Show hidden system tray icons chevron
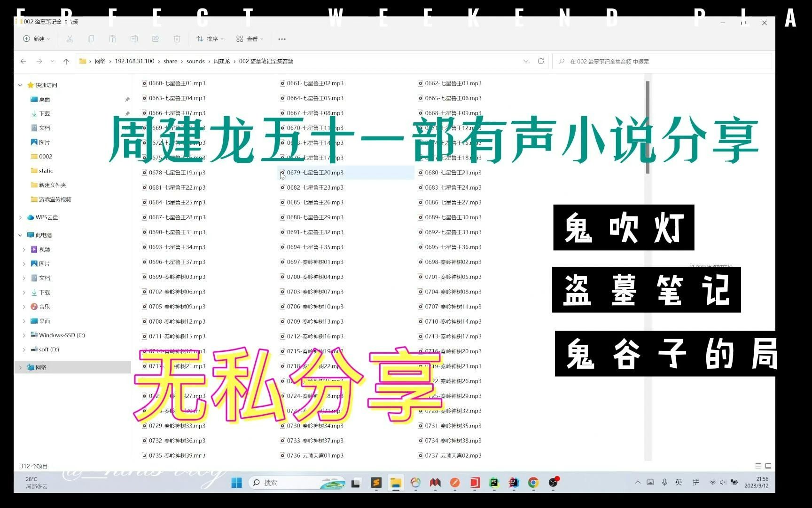This screenshot has width=812, height=508. [x=638, y=482]
